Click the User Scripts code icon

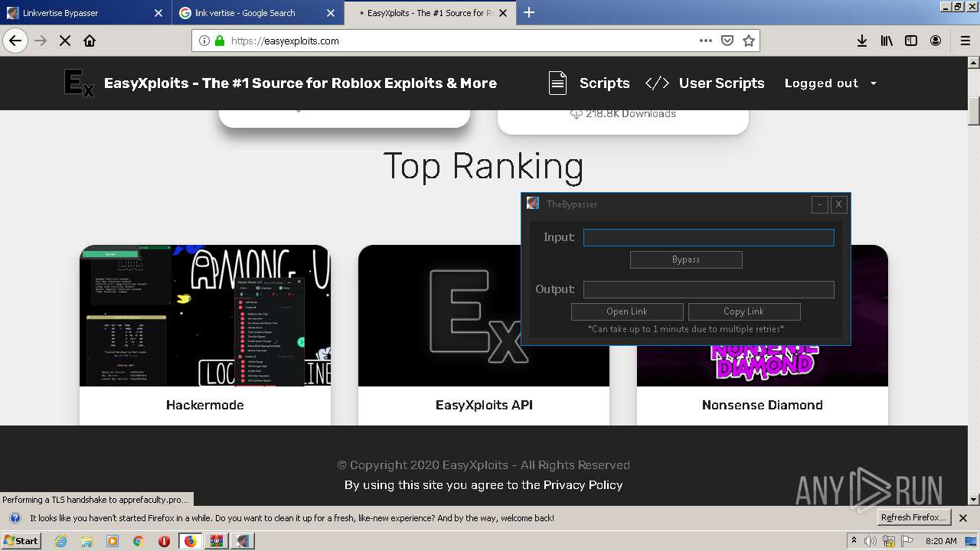(x=658, y=83)
